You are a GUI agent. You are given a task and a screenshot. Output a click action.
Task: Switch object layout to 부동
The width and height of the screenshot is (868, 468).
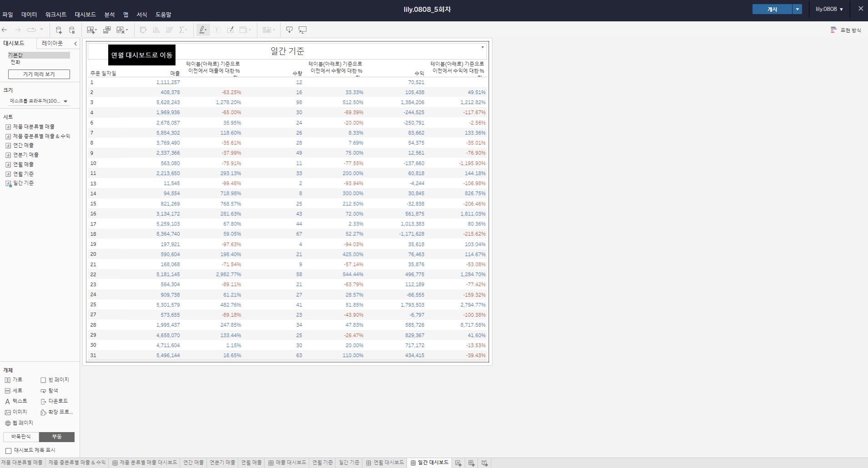[x=57, y=437]
